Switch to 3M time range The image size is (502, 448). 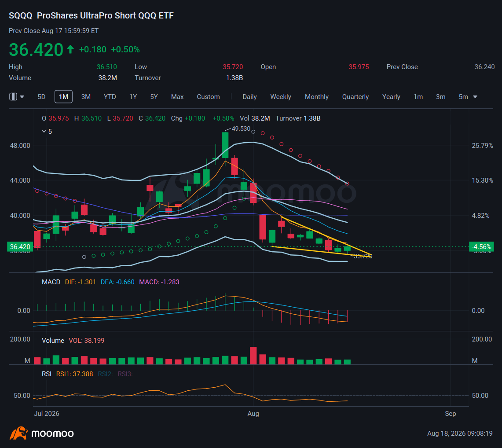86,97
